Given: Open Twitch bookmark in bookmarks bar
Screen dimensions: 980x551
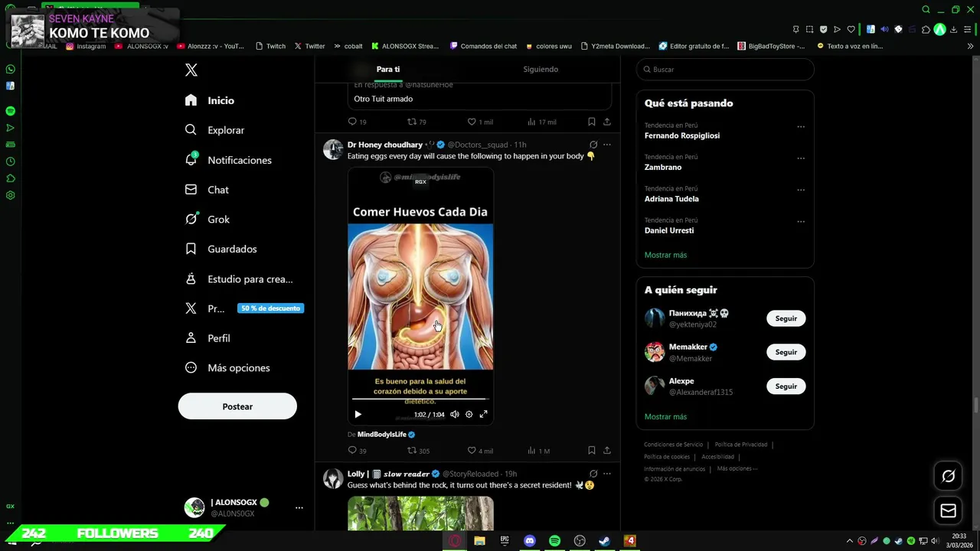Looking at the screenshot, I should point(270,46).
